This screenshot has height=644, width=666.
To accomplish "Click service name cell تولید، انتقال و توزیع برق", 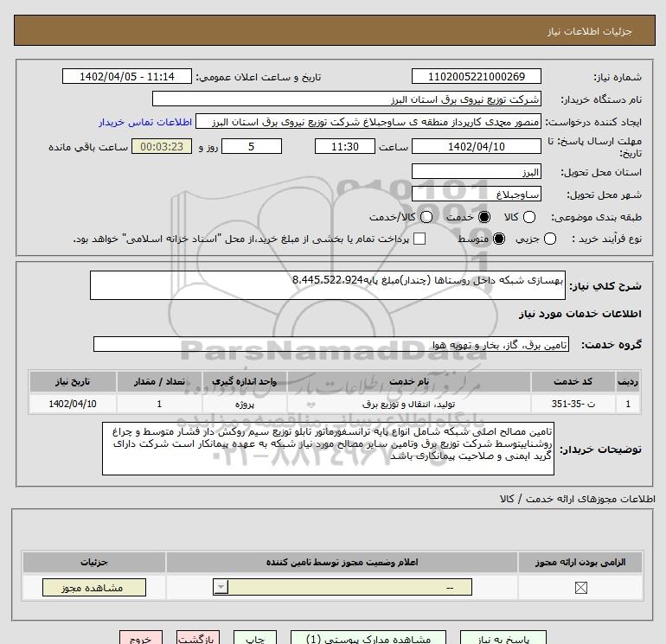I will tap(409, 404).
